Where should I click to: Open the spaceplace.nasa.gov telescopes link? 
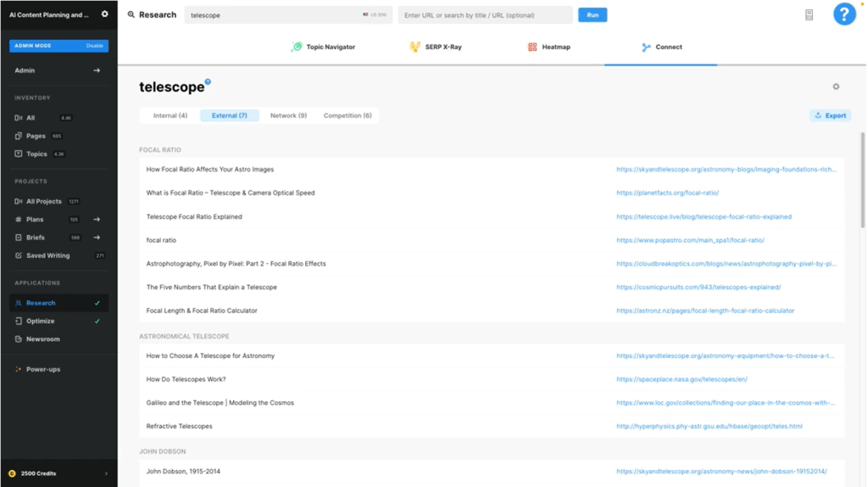click(682, 379)
